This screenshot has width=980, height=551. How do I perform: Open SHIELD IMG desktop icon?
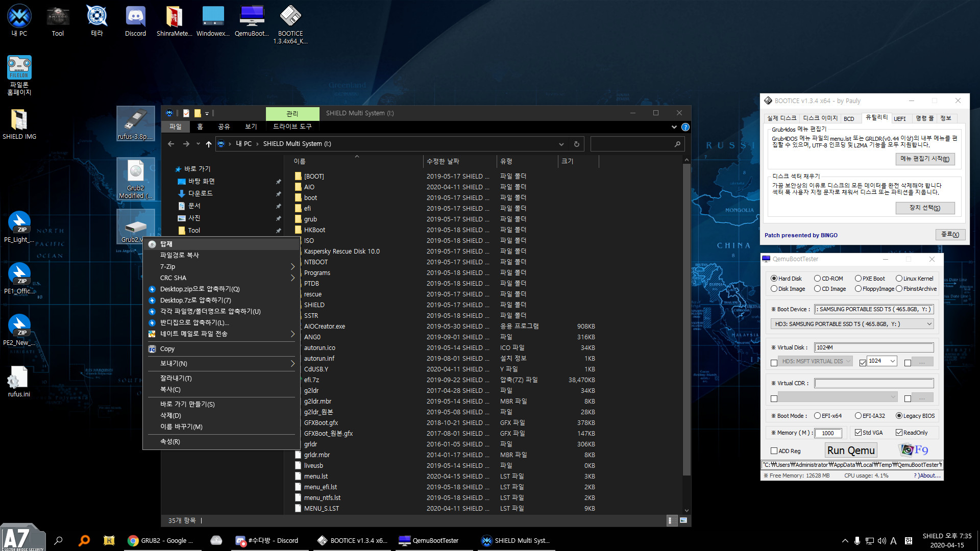[x=19, y=124]
